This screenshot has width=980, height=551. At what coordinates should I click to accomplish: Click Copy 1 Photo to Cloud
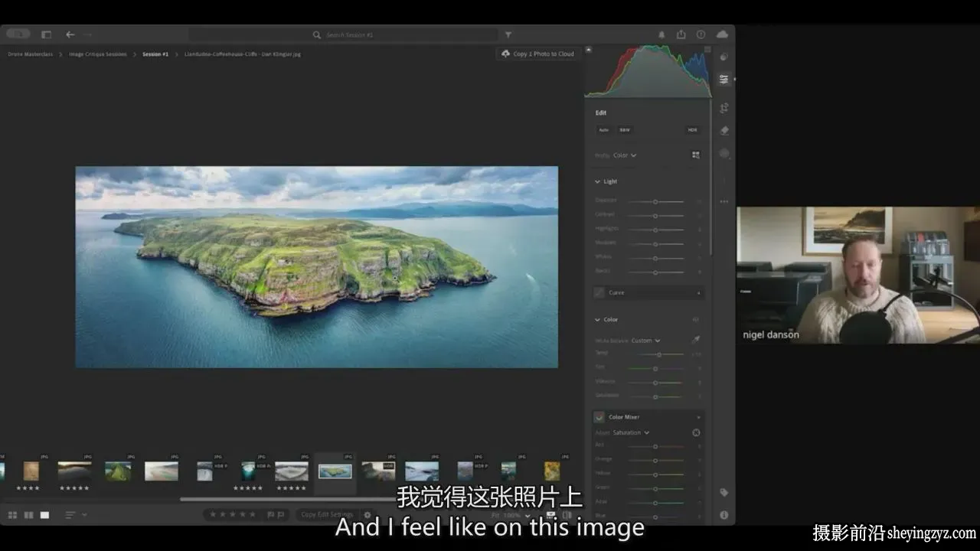537,54
